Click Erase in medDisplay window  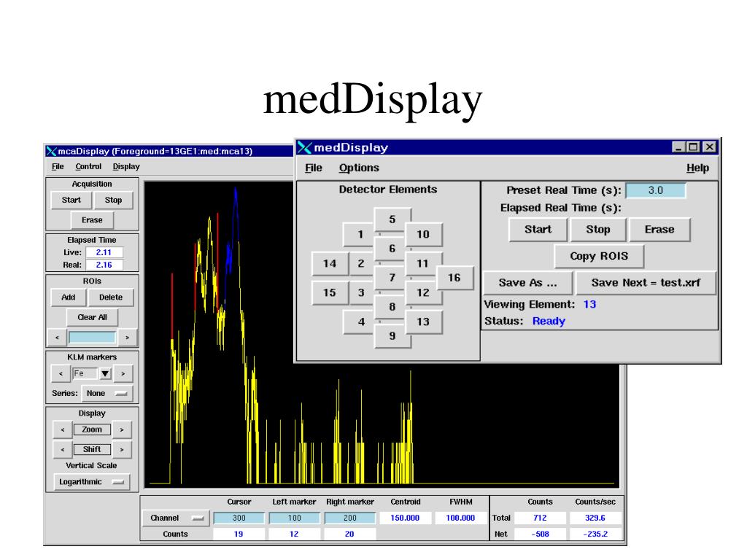[x=659, y=230]
